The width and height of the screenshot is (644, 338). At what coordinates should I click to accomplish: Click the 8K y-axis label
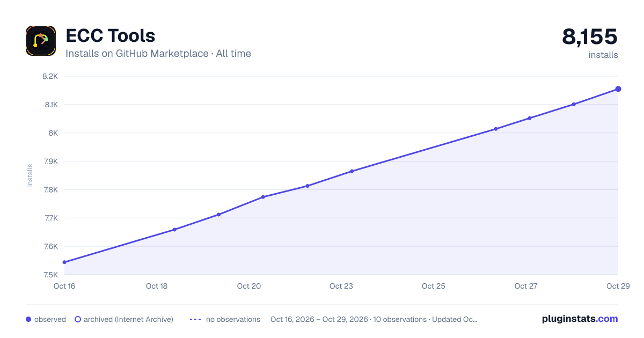pyautogui.click(x=53, y=133)
